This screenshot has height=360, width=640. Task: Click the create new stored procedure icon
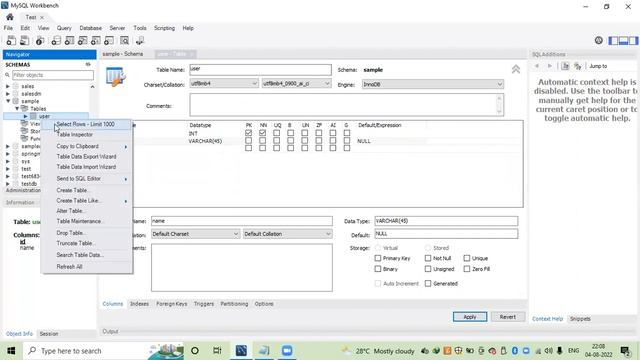[96, 40]
